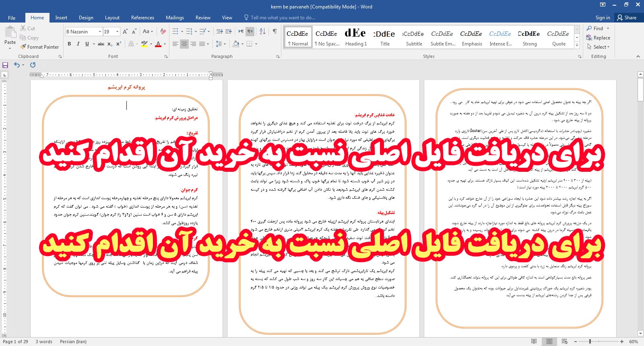Click the Increase Indent icon
Viewport: 644px width, 346px height.
point(229,31)
